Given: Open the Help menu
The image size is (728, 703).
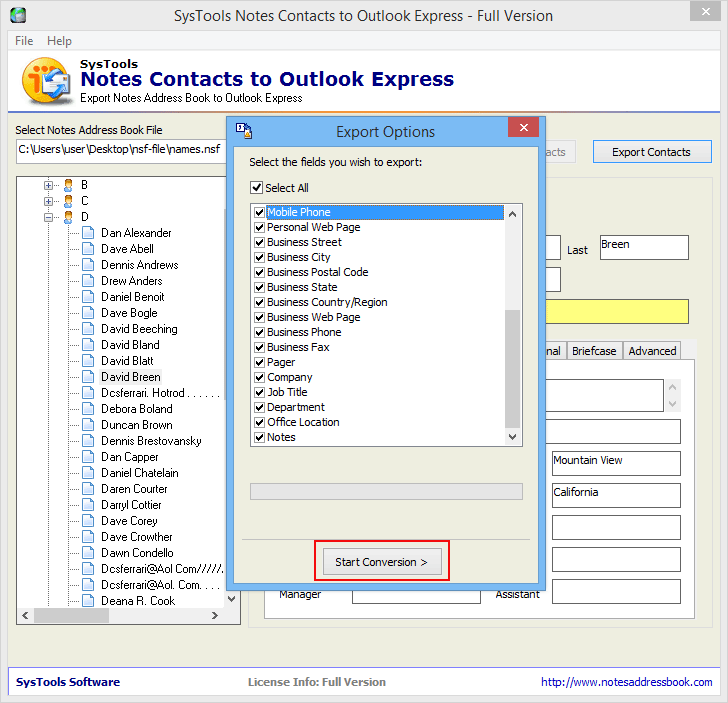Looking at the screenshot, I should click(59, 41).
